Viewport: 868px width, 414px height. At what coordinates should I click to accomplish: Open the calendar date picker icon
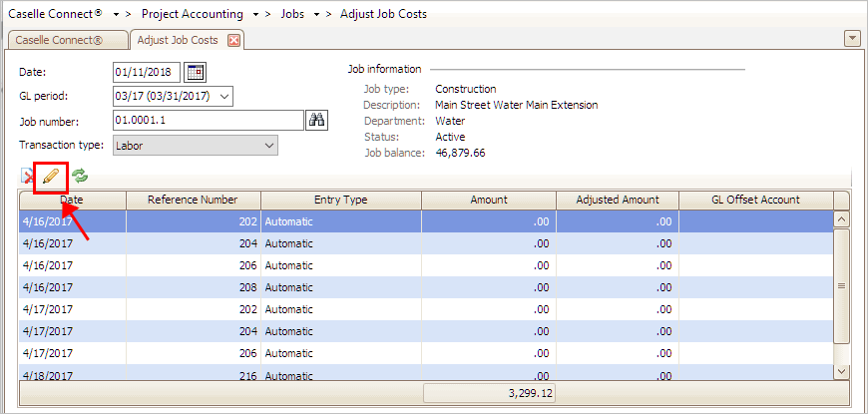coord(196,72)
